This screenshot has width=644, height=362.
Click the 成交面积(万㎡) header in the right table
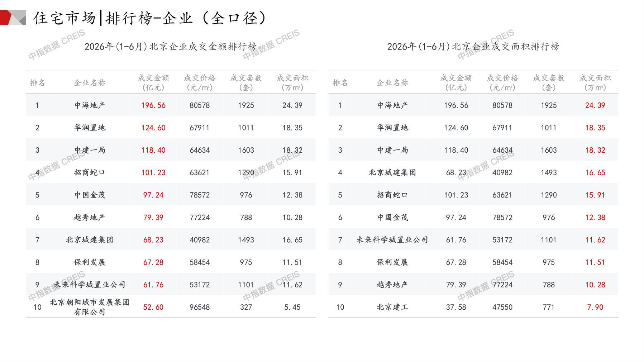tap(595, 83)
